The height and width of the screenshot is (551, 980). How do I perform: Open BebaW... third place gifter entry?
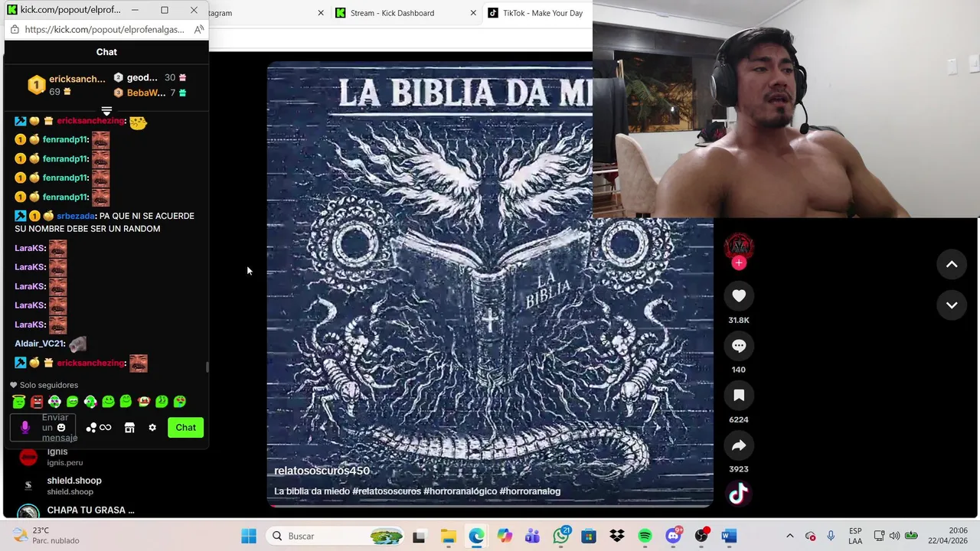pos(150,93)
